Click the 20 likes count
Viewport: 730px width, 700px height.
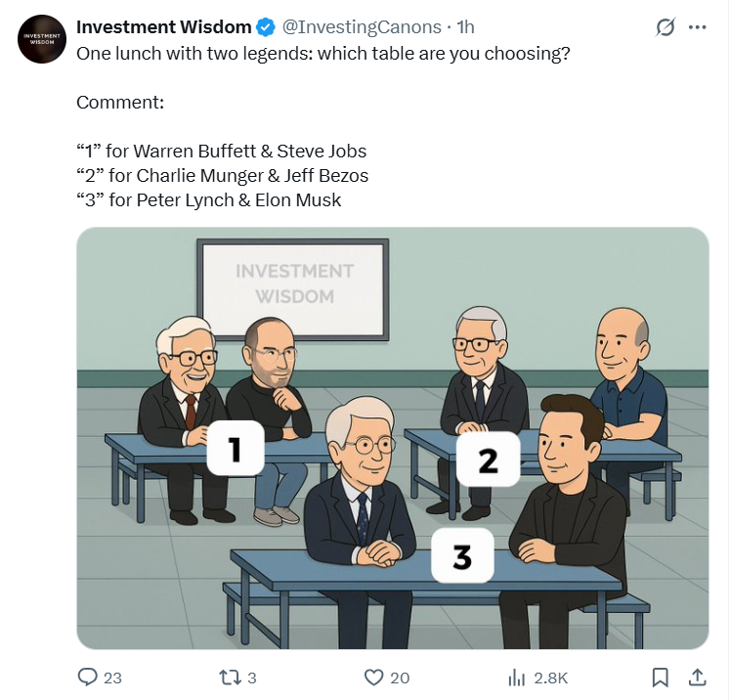coord(400,678)
